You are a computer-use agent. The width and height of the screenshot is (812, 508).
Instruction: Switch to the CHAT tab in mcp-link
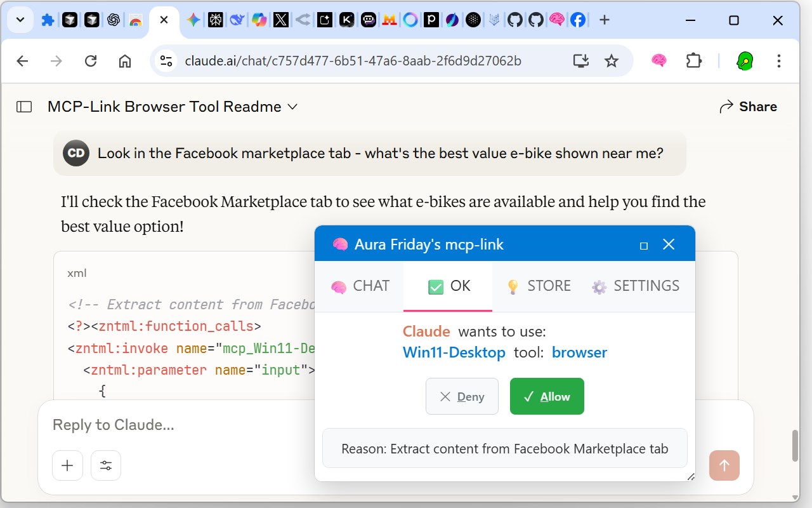point(360,286)
